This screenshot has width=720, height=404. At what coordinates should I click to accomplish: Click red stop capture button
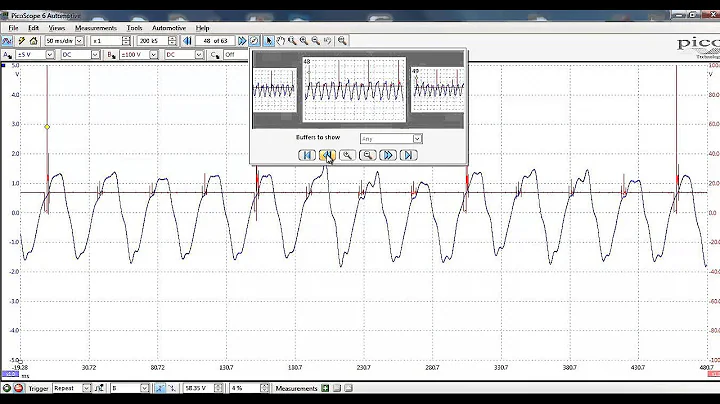[x=18, y=388]
